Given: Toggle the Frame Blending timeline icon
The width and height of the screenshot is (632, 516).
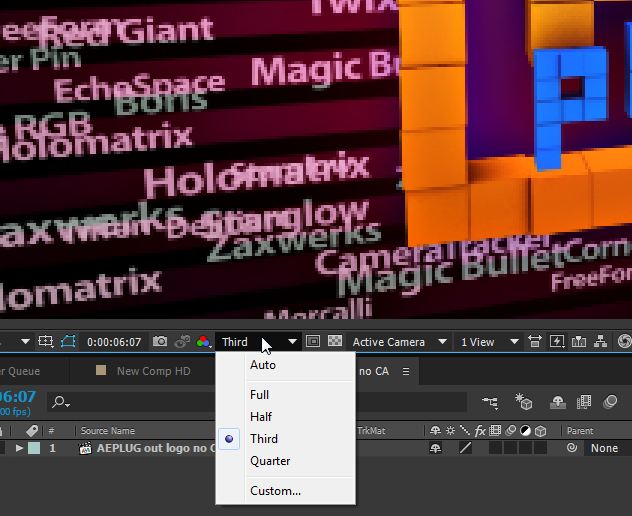Looking at the screenshot, I should (x=584, y=402).
